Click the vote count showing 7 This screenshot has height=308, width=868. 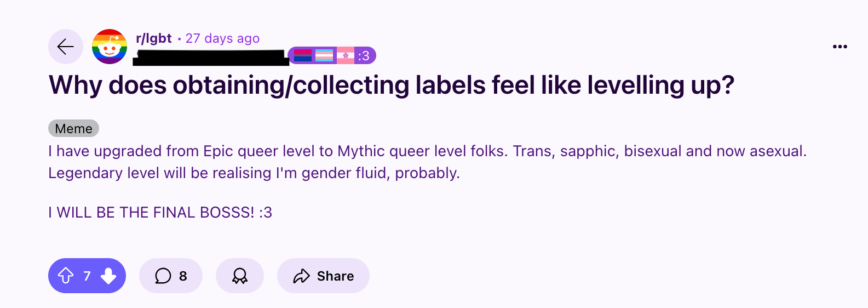click(87, 276)
